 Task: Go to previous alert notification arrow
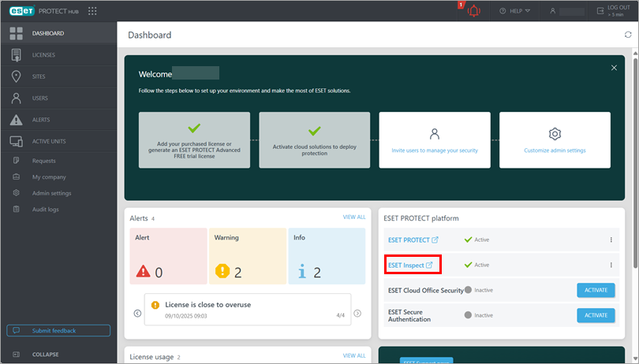coord(137,314)
